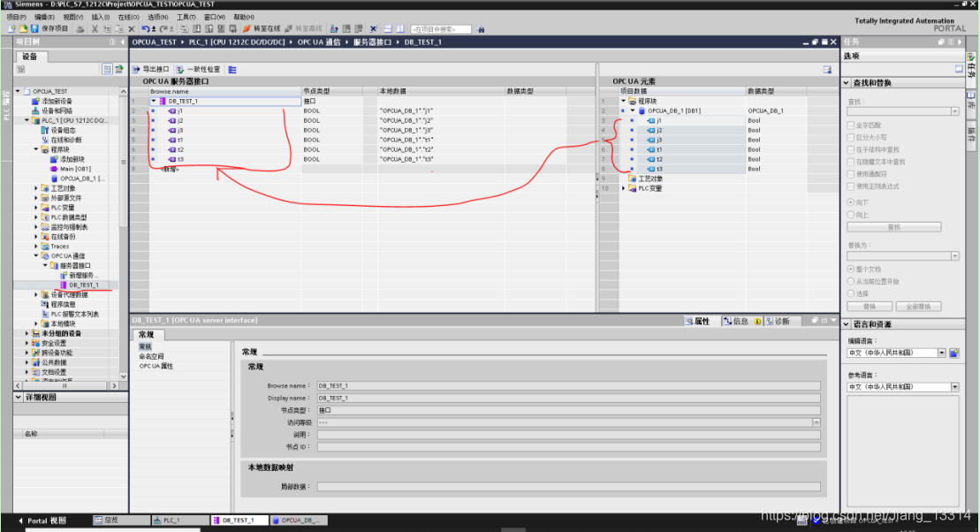Click the Open Project folder icon

[23, 29]
